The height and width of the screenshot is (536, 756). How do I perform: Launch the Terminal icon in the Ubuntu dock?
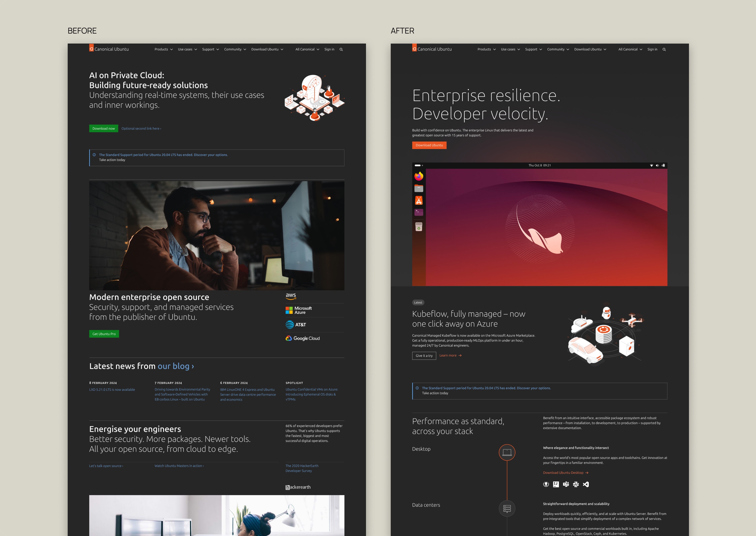(419, 212)
